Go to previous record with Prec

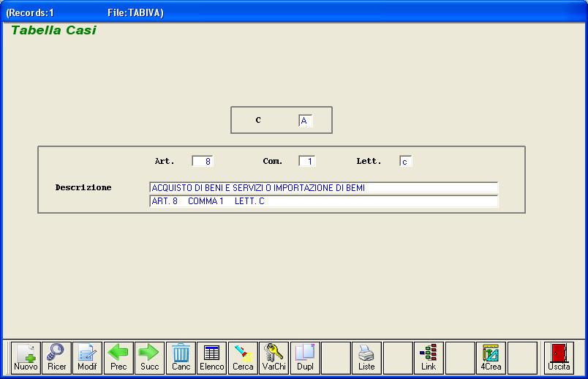[x=118, y=358]
